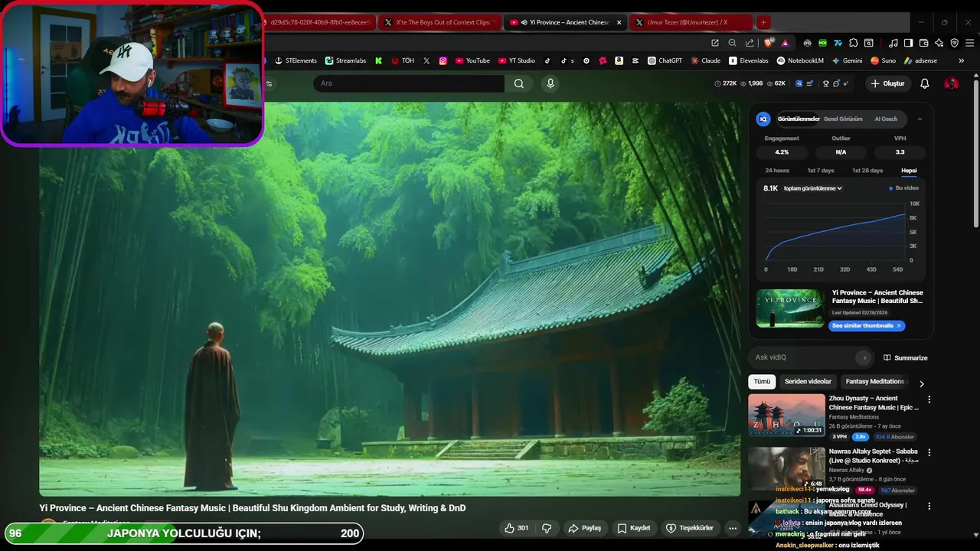Open the Streamlabs bookmark

click(x=345, y=60)
